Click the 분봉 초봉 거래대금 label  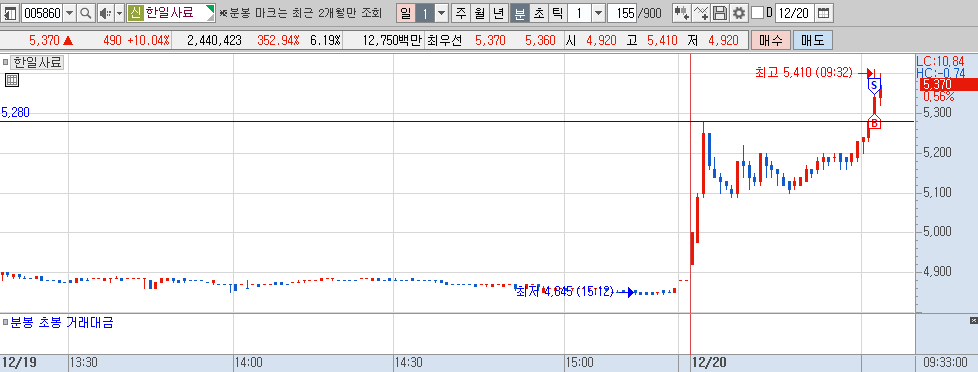[x=62, y=323]
